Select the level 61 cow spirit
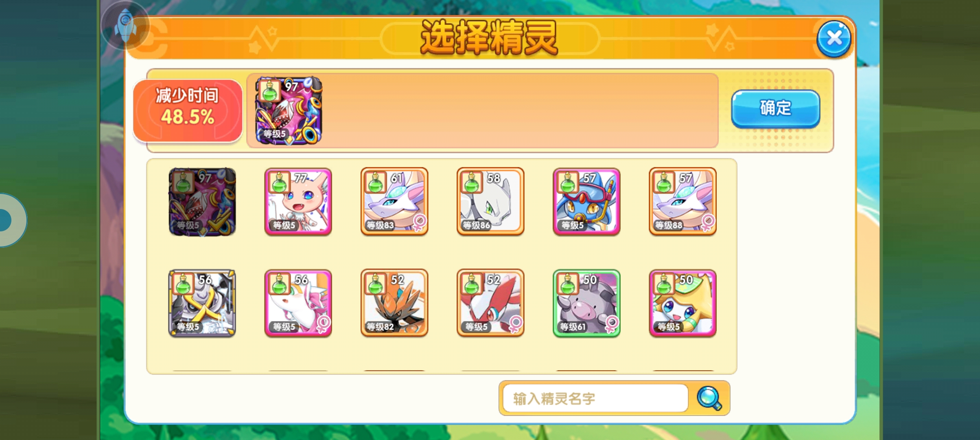The height and width of the screenshot is (440, 980). (x=586, y=303)
